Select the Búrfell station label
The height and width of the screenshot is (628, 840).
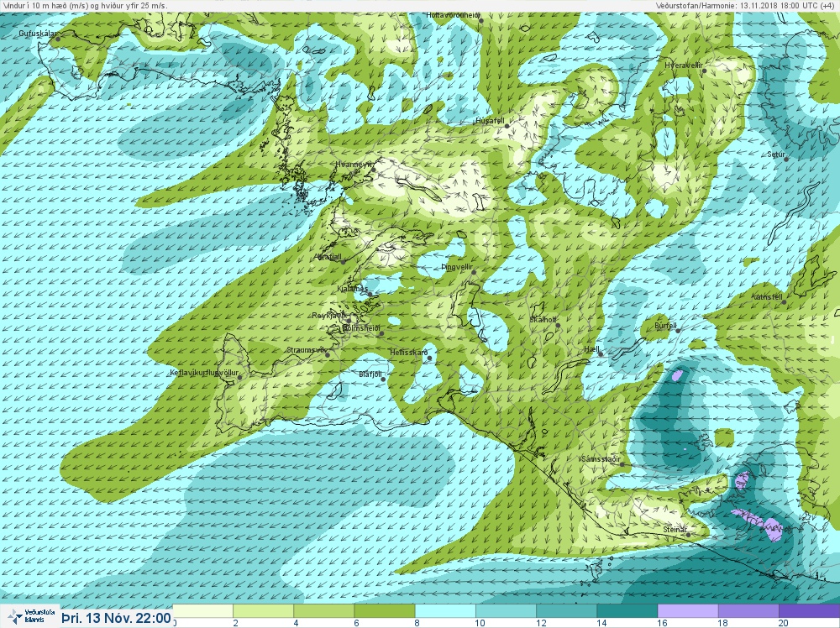[x=666, y=326]
